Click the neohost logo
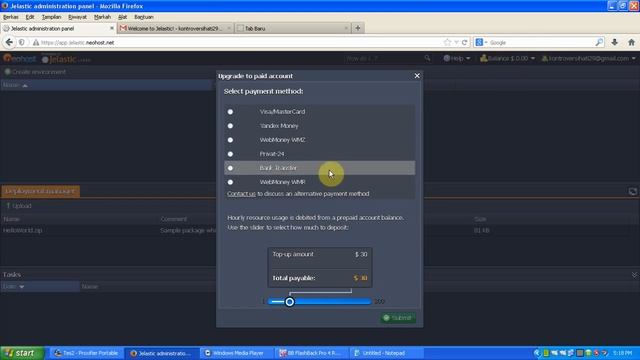Viewport: 640px width, 360px height. (x=20, y=58)
